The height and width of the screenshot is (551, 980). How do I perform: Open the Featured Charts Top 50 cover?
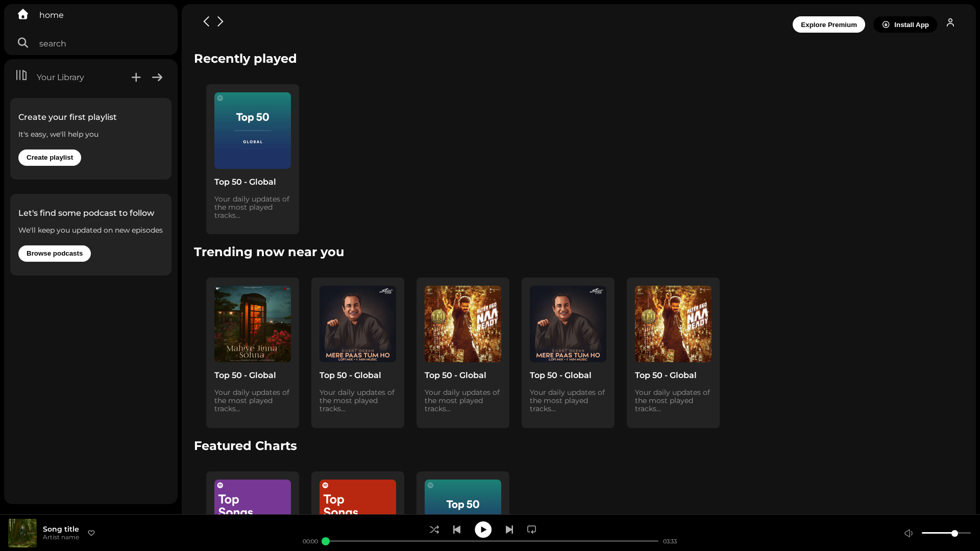point(463,497)
